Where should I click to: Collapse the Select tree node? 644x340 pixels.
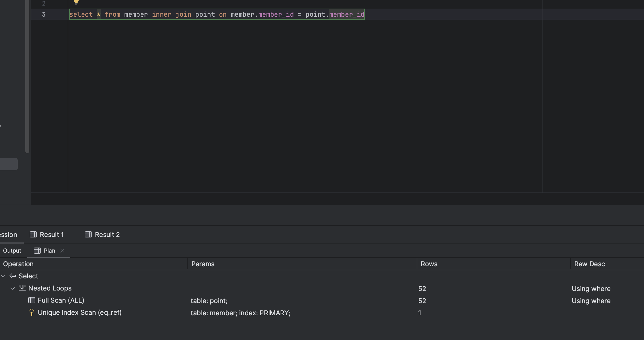(3, 276)
